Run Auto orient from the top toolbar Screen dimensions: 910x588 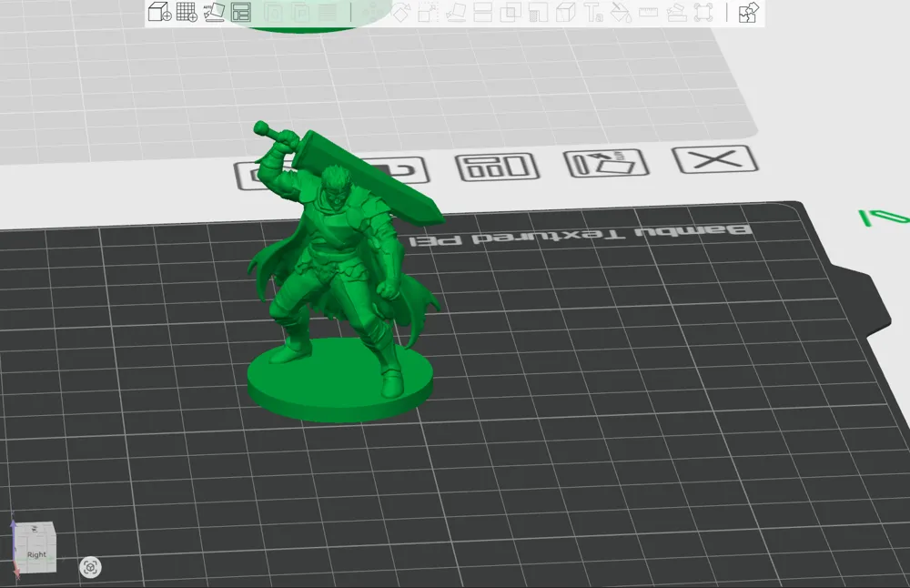[x=214, y=12]
